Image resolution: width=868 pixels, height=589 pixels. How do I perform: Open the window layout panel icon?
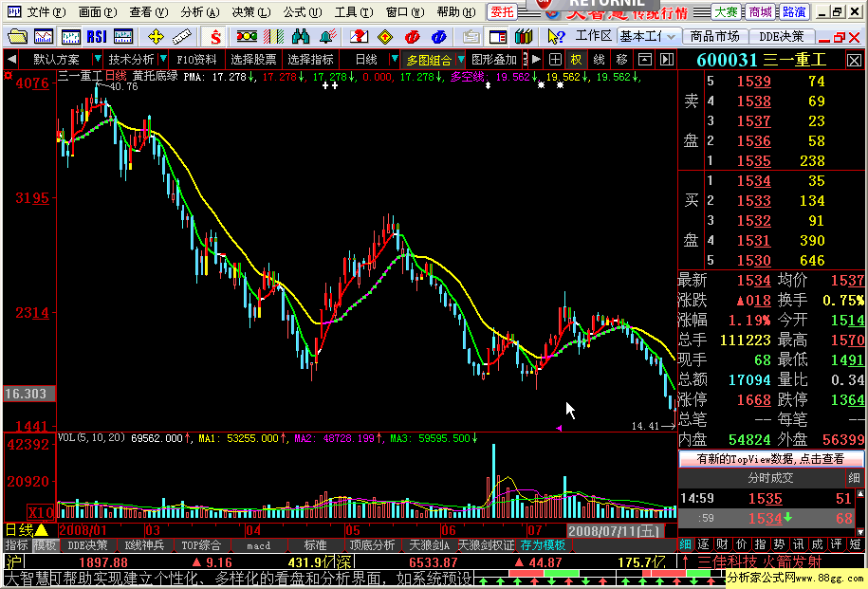(498, 37)
